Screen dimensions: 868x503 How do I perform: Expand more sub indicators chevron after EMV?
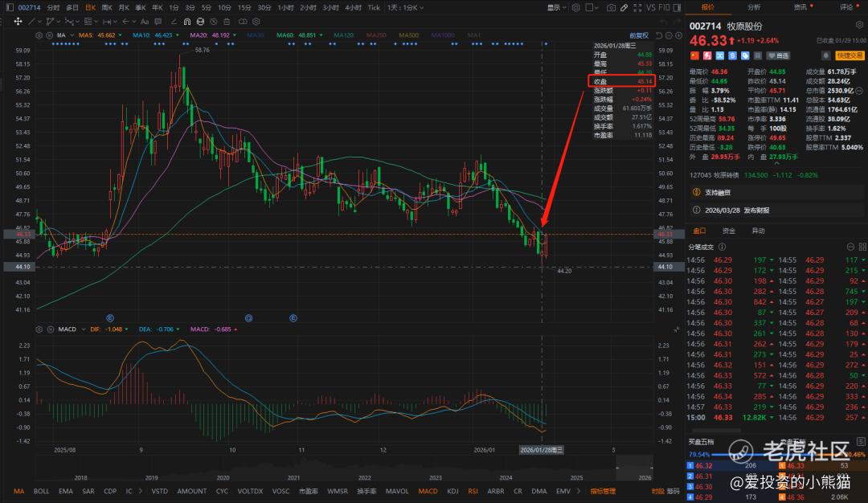pyautogui.click(x=579, y=492)
